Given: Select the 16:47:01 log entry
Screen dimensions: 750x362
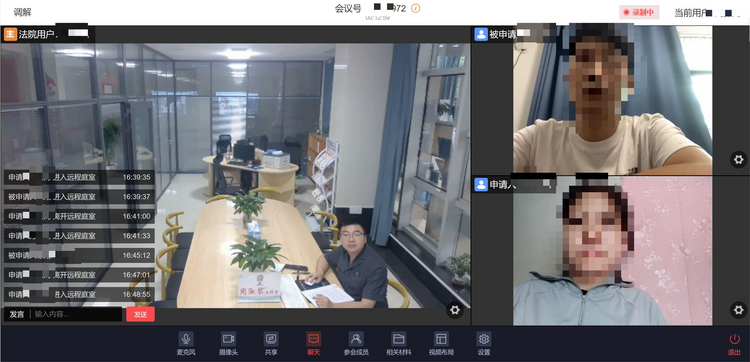Looking at the screenshot, I should point(79,275).
